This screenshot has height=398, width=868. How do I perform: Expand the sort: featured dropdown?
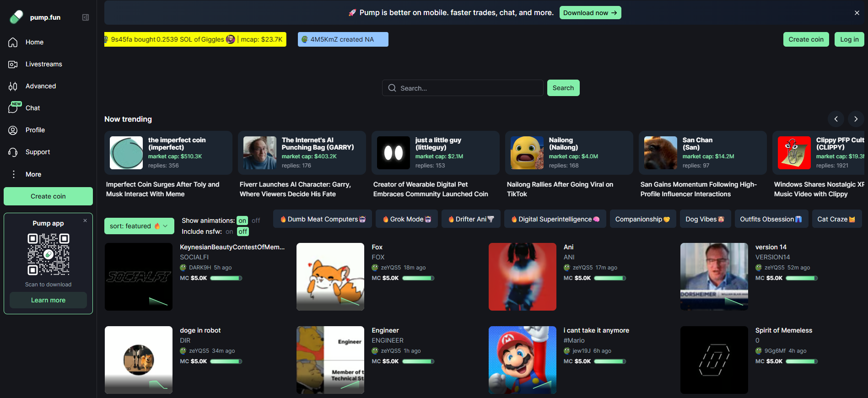point(139,226)
